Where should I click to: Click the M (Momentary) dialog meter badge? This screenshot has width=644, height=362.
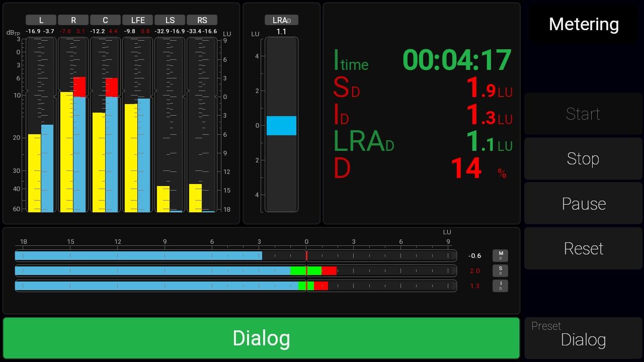click(500, 255)
